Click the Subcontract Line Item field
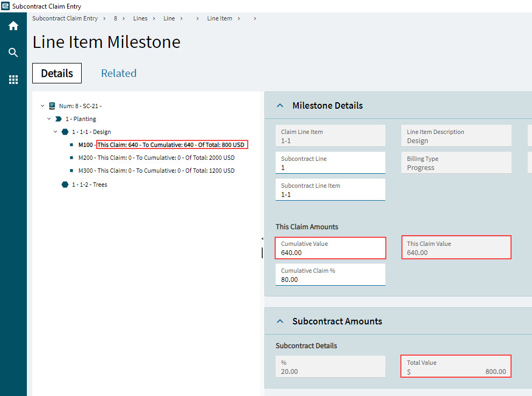The height and width of the screenshot is (396, 532). tap(330, 189)
